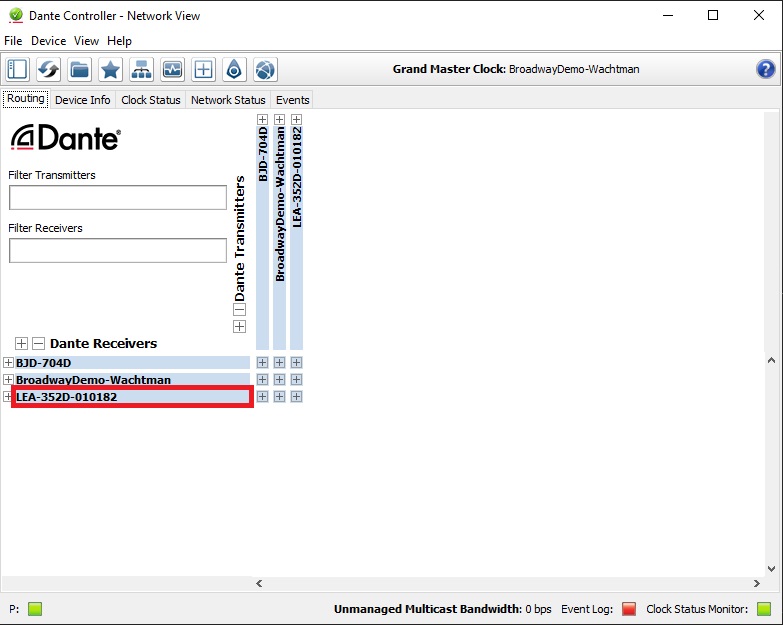The image size is (783, 625).
Task: Click the Filter Receivers text field
Action: pos(118,250)
